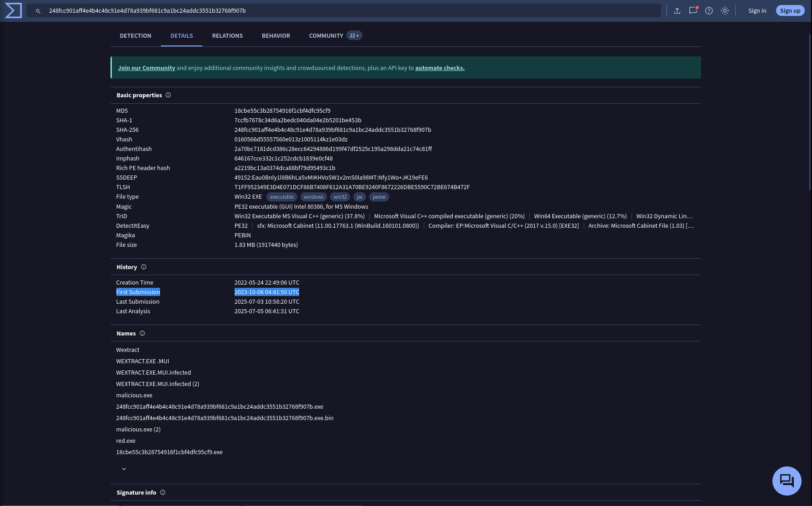Screen dimensions: 812x506
Task: Click the Creation Time 2022-05-24 value
Action: tap(266, 282)
